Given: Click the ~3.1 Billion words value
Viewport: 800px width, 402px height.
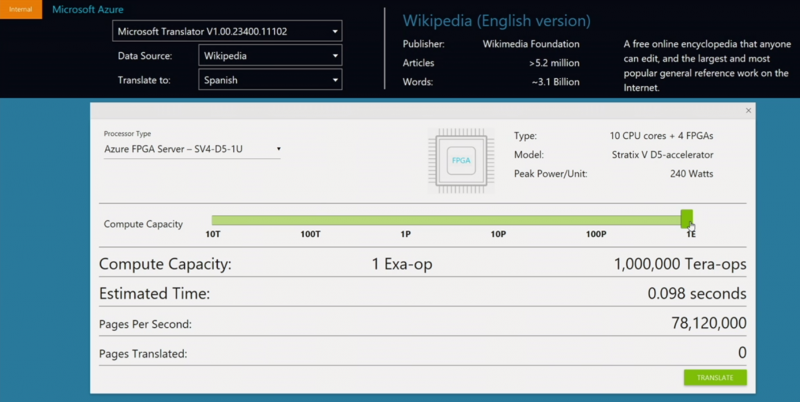Looking at the screenshot, I should click(555, 82).
